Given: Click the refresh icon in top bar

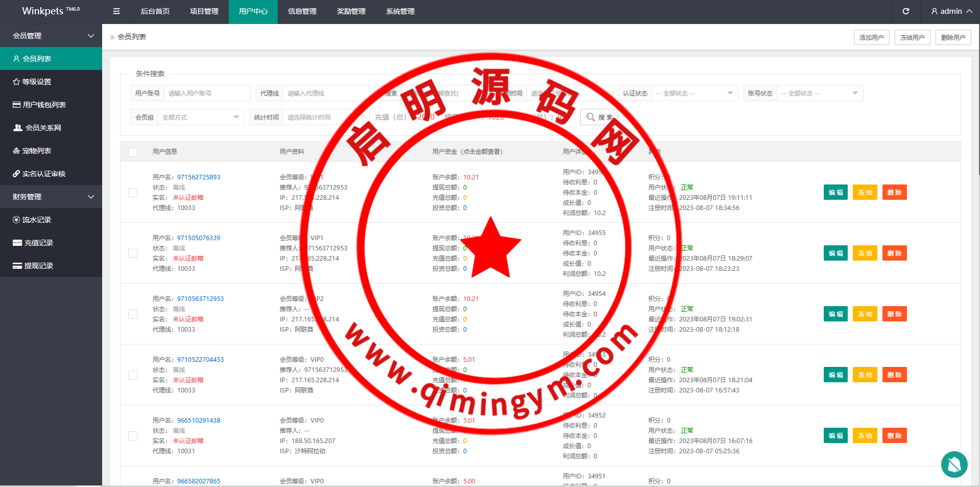Looking at the screenshot, I should [905, 11].
